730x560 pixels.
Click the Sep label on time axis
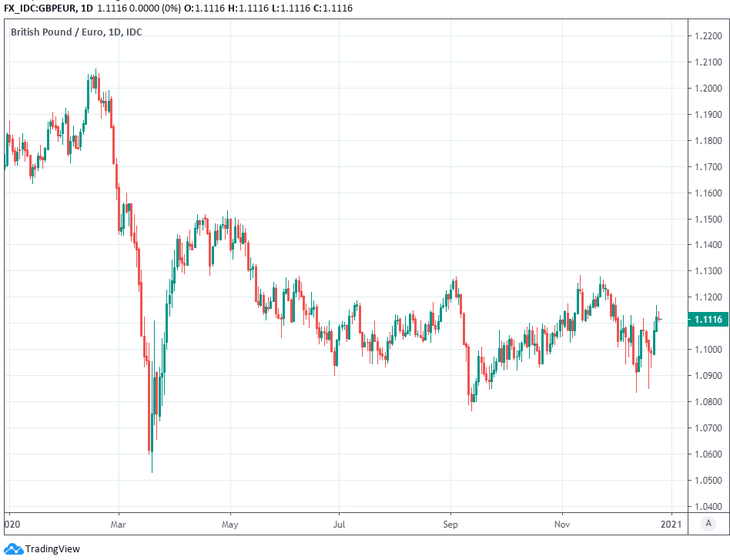pos(451,524)
